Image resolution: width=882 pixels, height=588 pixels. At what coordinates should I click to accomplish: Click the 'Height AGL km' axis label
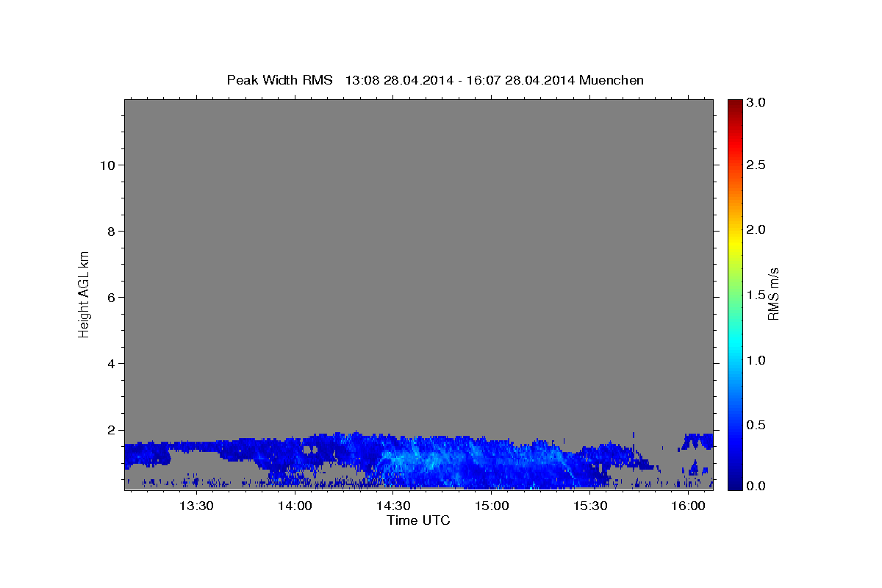(84, 294)
